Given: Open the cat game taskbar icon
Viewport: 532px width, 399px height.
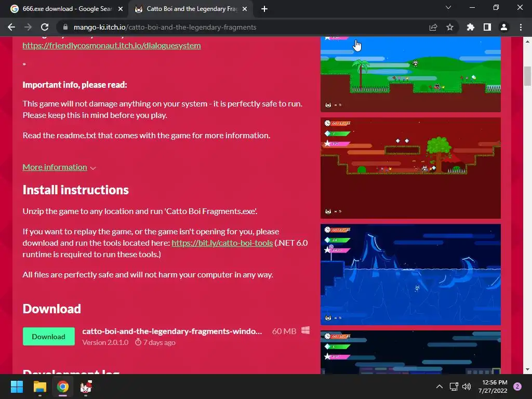Looking at the screenshot, I should tap(86, 387).
